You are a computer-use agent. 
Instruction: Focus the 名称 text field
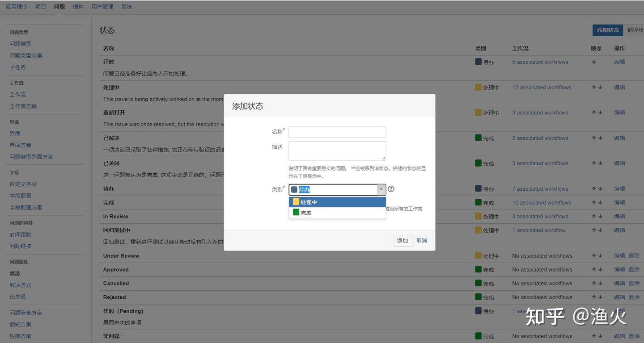tap(337, 132)
